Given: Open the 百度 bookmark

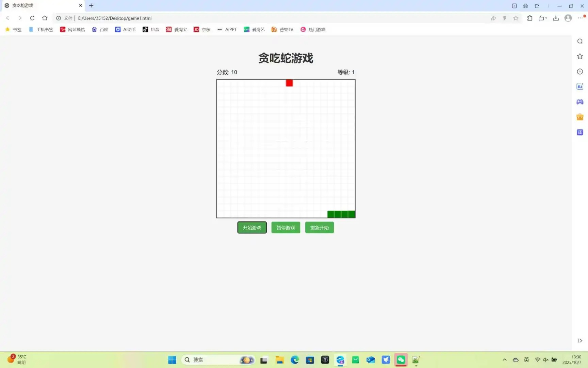Looking at the screenshot, I should click(100, 29).
